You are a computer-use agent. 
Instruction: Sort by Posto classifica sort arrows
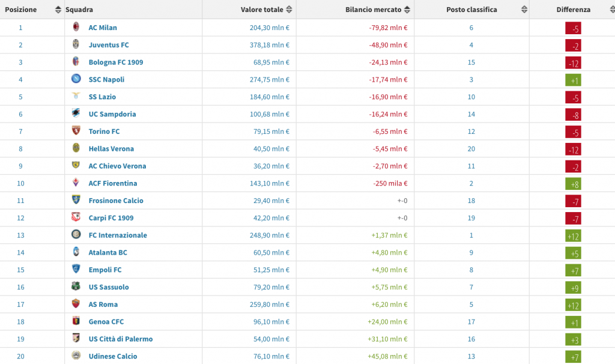pos(524,10)
